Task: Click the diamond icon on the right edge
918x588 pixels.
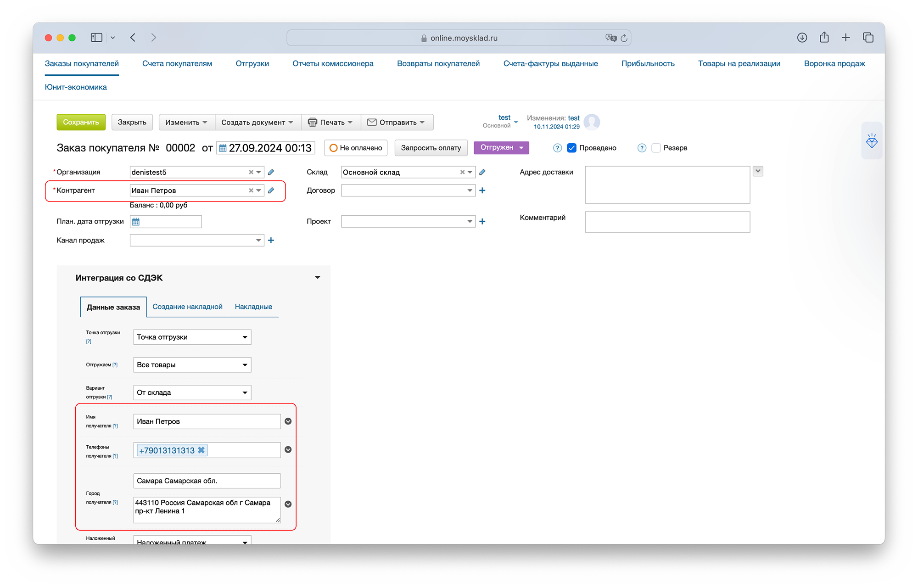Action: point(872,141)
